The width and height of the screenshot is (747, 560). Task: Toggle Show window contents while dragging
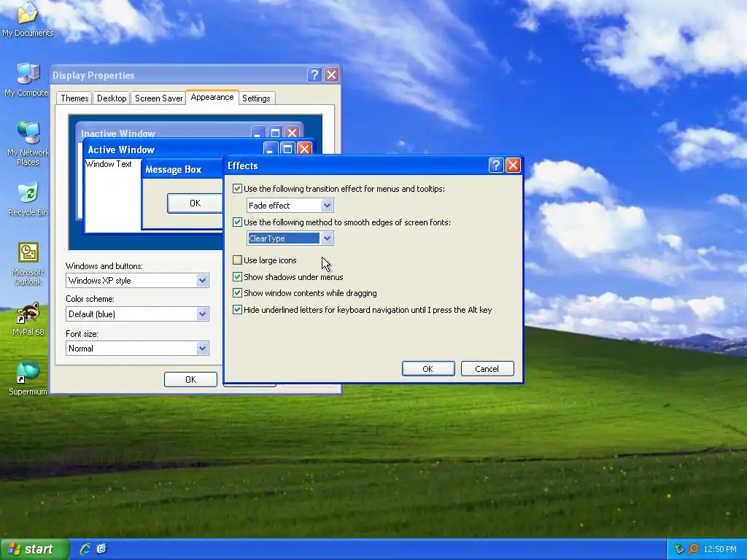[237, 293]
